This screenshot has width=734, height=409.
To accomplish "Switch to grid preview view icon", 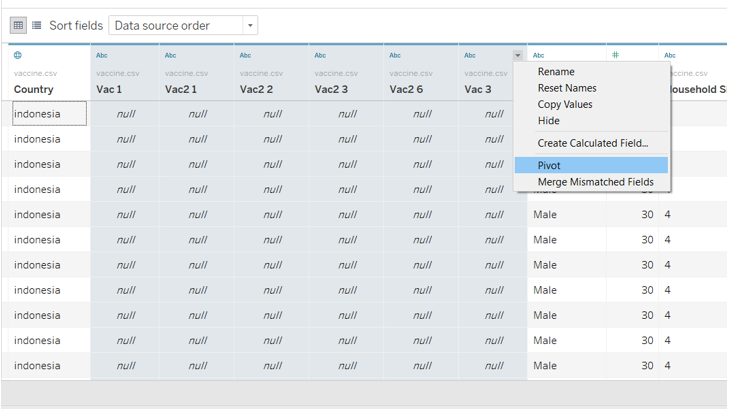I will 18,25.
